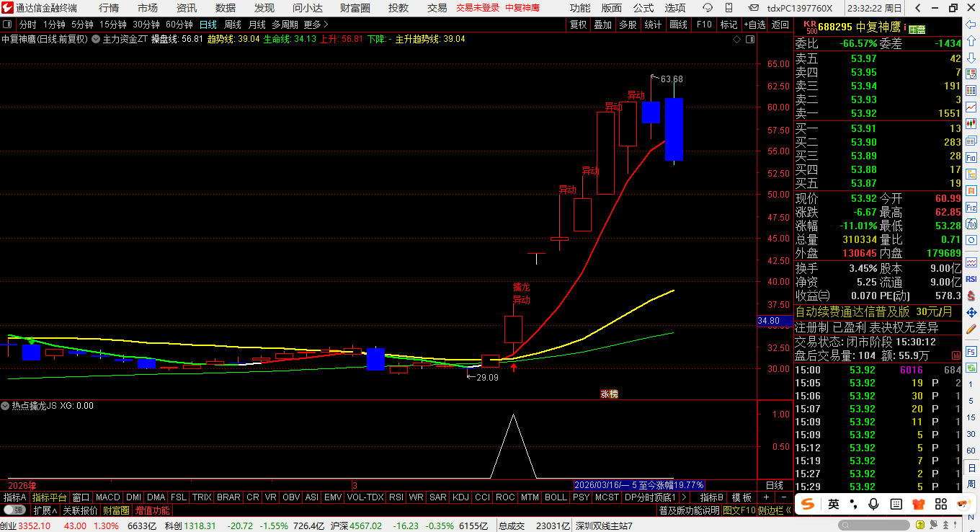Screen dimensions: 980x532
Task: Open the 指标B indicator group
Action: (x=712, y=497)
